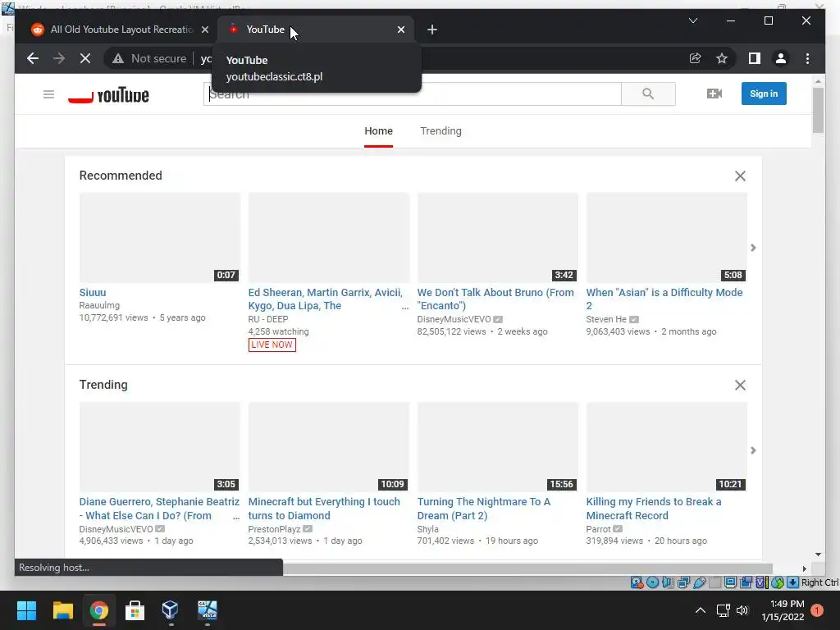Dismiss the Trending section
This screenshot has height=630, width=840.
(741, 386)
